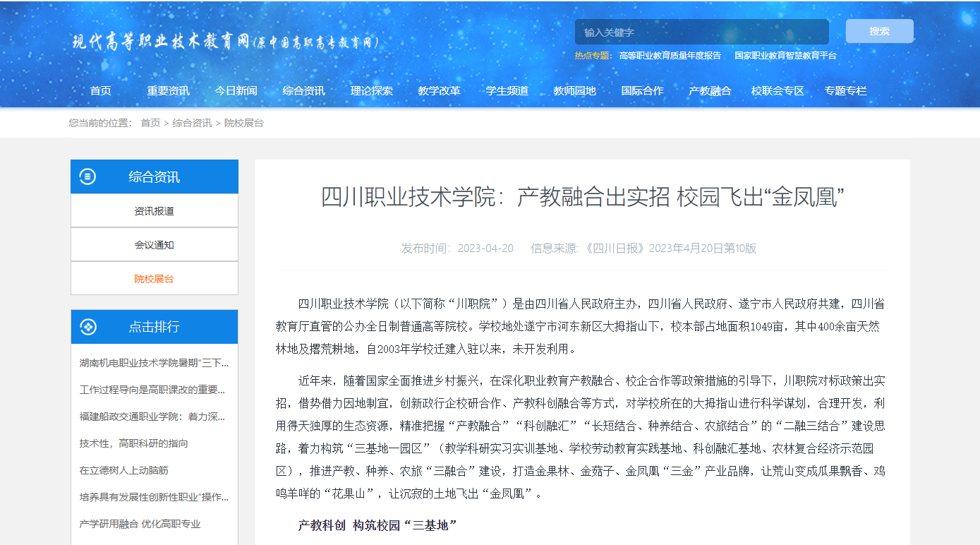
Task: Click the 综合资讯 sidebar list icon
Action: (88, 176)
